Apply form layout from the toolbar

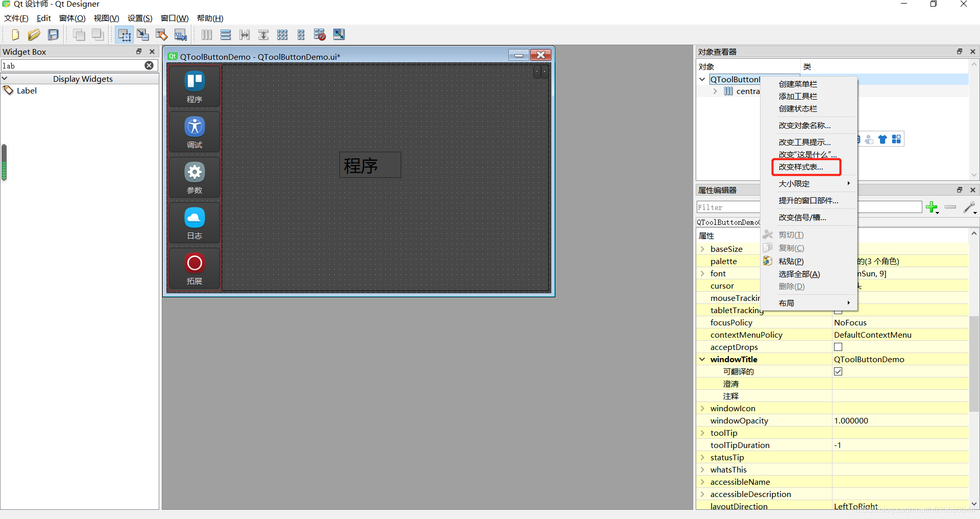coord(301,35)
